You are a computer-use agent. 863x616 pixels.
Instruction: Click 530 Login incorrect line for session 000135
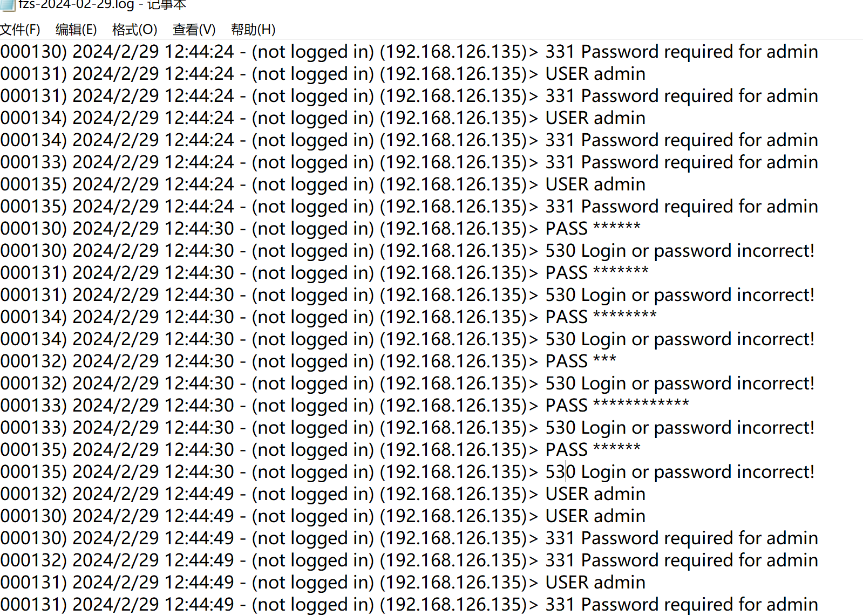pyautogui.click(x=407, y=472)
